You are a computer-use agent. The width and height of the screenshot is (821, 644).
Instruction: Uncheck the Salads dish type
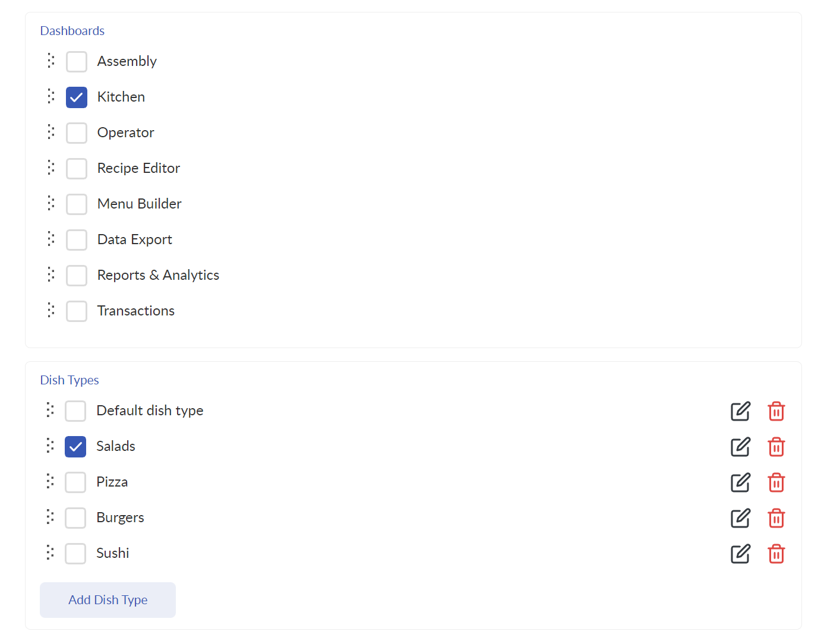(x=75, y=447)
